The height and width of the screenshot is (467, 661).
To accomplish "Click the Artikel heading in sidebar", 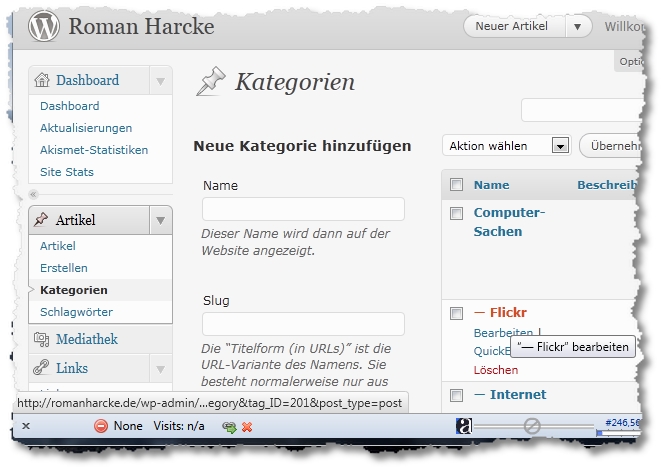I will [75, 220].
